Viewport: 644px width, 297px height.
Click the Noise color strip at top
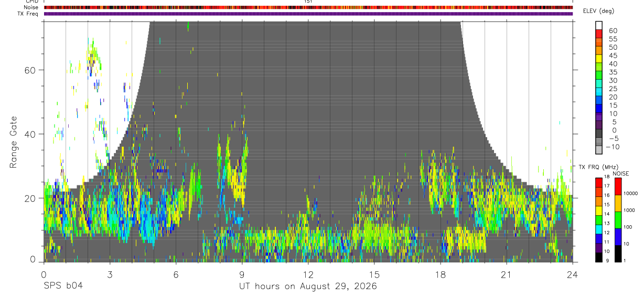pos(308,7)
